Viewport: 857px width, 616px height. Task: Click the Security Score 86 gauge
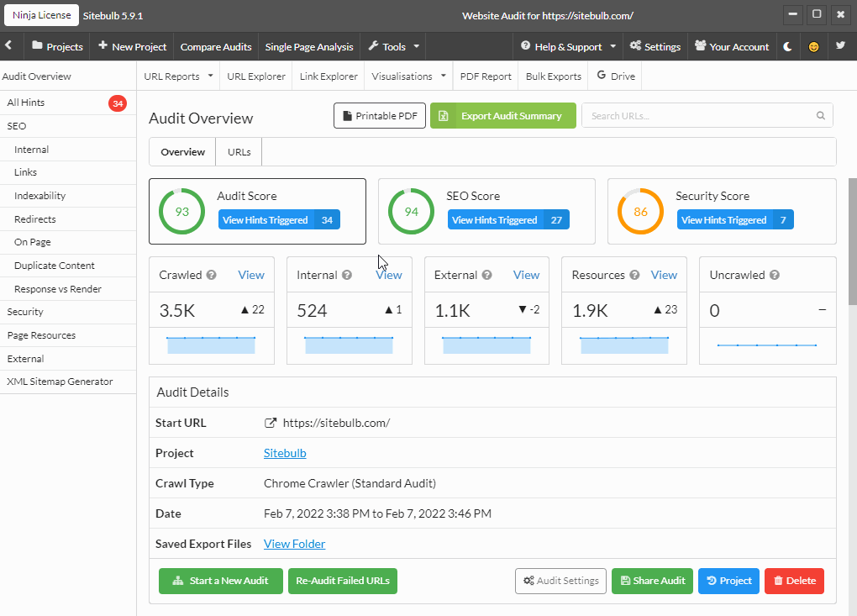point(640,212)
